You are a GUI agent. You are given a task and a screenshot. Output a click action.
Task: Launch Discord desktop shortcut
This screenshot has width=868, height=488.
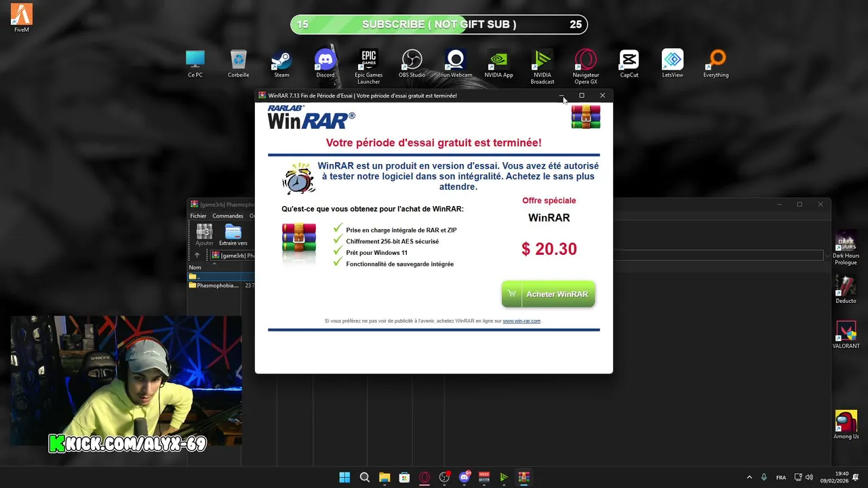coord(325,64)
